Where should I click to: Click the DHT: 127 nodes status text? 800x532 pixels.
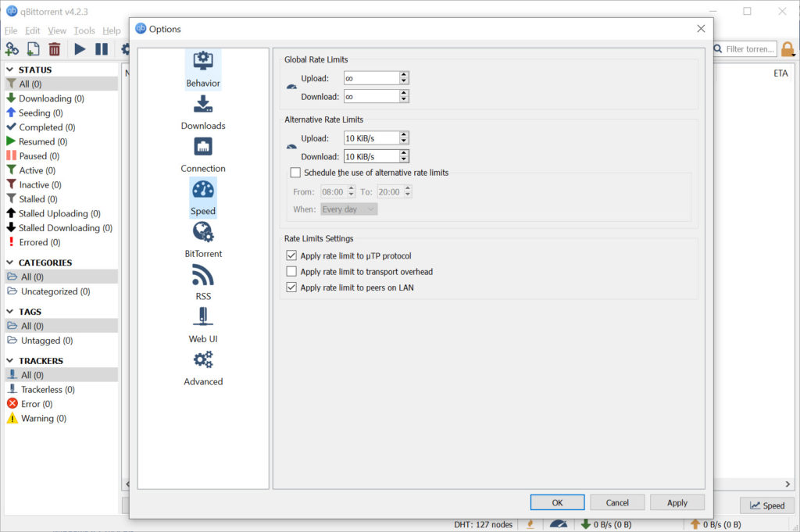[483, 524]
